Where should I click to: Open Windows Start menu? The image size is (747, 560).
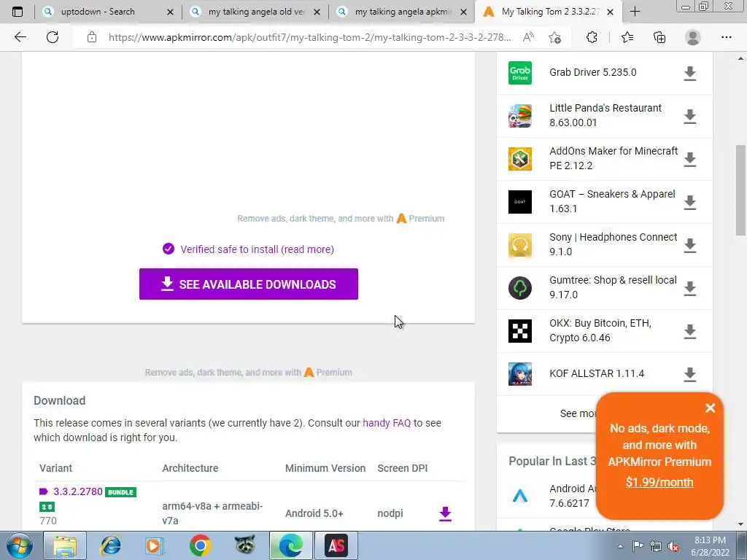(x=20, y=545)
